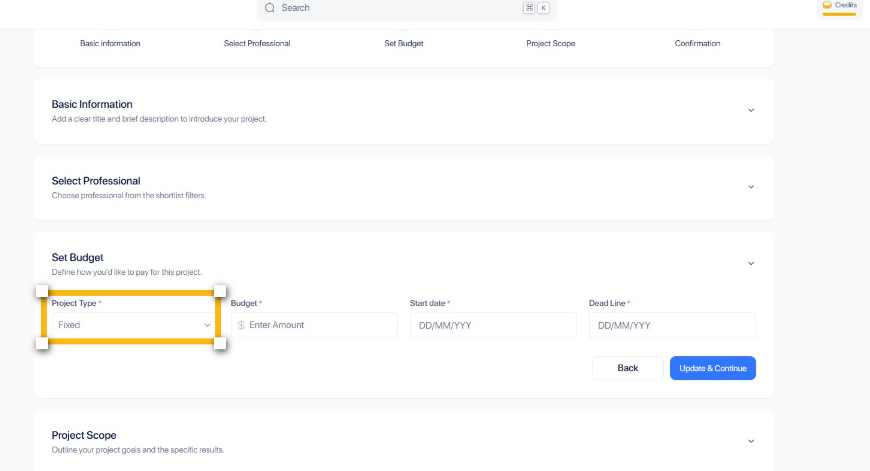Image resolution: width=870 pixels, height=471 pixels.
Task: Click the Project Type field label
Action: click(x=74, y=303)
